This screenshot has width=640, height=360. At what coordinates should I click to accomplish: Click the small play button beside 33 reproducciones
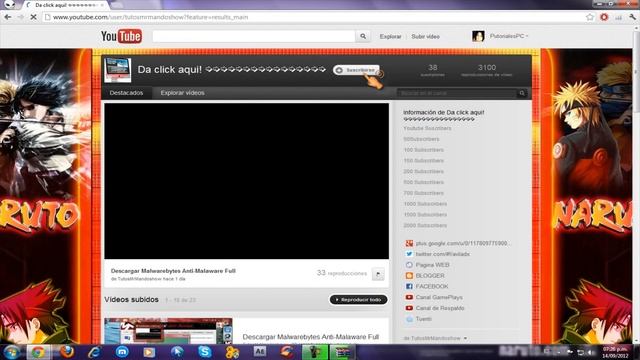(378, 274)
